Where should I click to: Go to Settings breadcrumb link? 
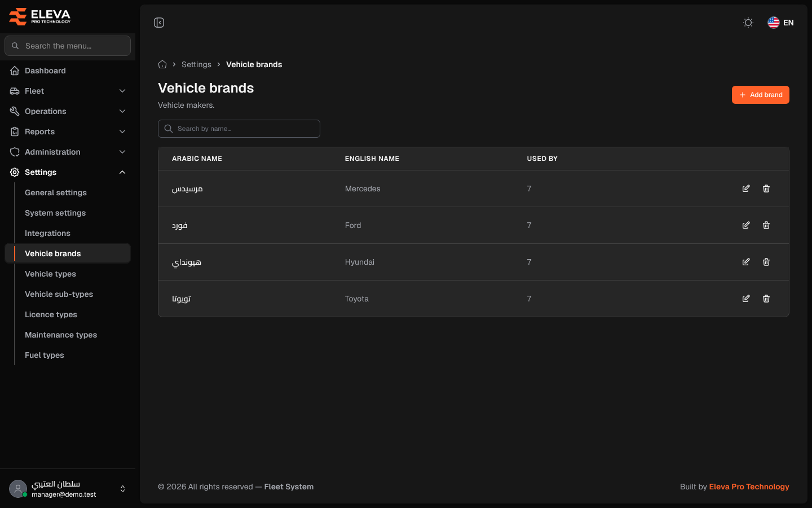coord(196,64)
